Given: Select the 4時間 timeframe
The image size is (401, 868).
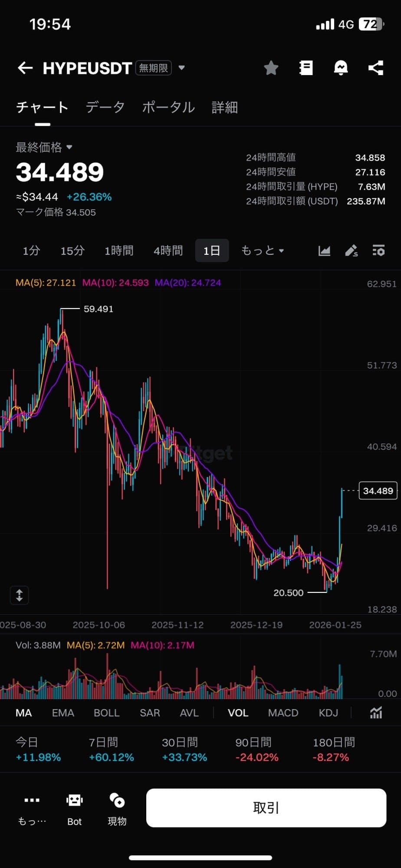Looking at the screenshot, I should click(x=168, y=250).
